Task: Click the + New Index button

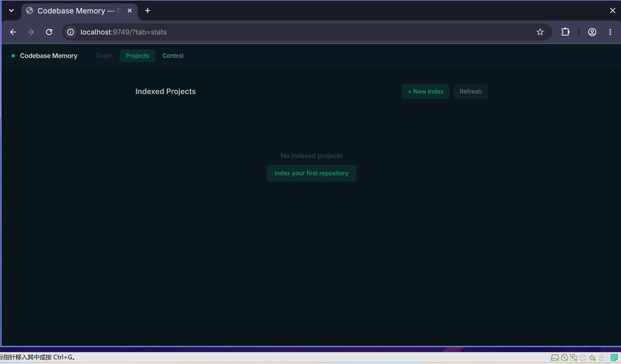Action: pos(426,91)
